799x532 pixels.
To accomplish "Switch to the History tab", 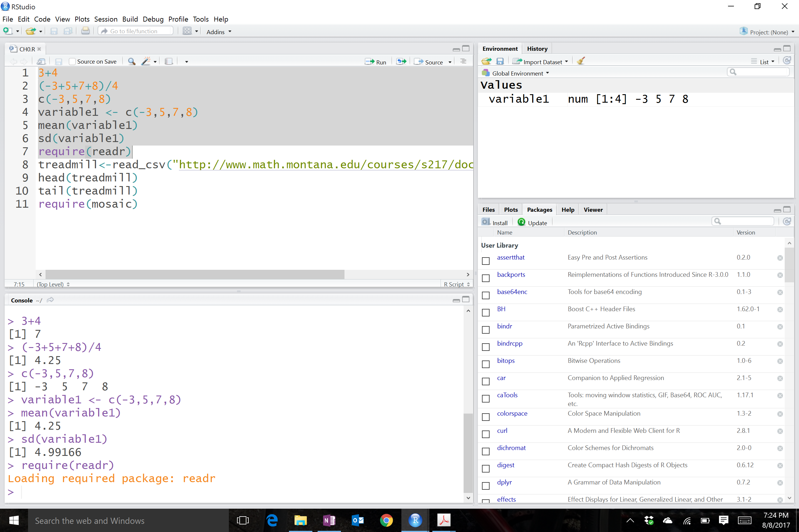I will pyautogui.click(x=537, y=49).
